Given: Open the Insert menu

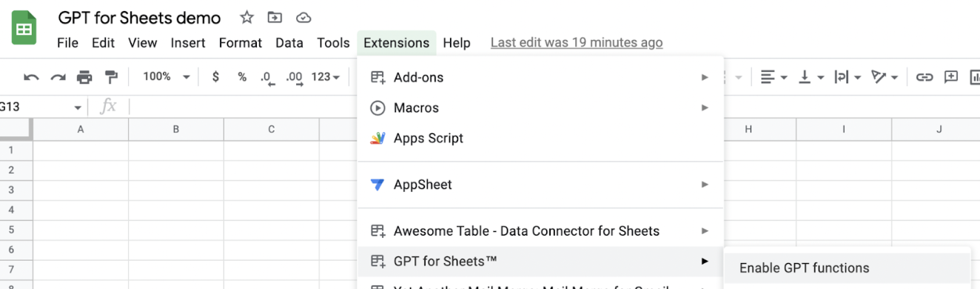Looking at the screenshot, I should coord(188,43).
